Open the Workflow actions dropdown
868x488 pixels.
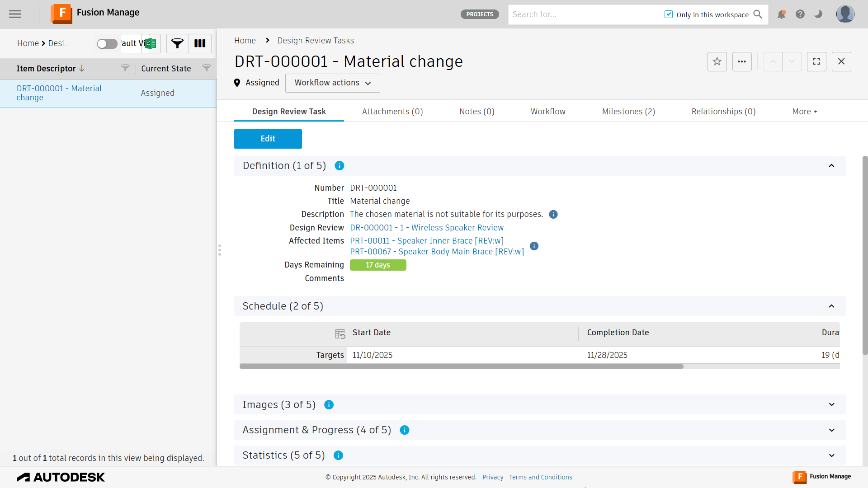click(x=332, y=83)
